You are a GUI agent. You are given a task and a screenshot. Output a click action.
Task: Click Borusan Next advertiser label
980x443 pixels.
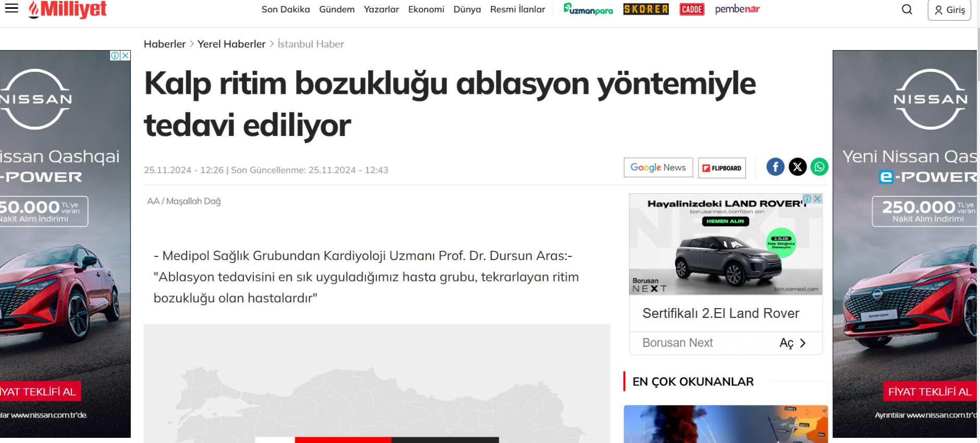coord(677,343)
